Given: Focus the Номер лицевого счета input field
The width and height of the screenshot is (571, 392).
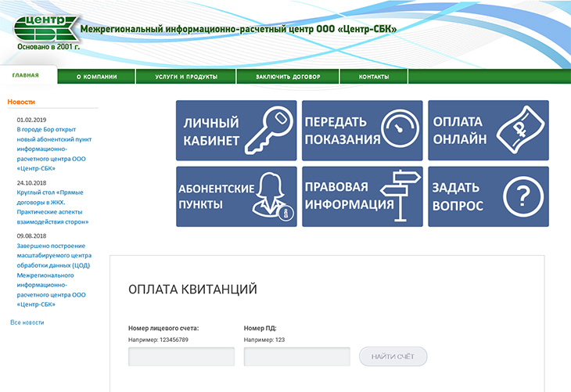Looking at the screenshot, I should pyautogui.click(x=181, y=357).
